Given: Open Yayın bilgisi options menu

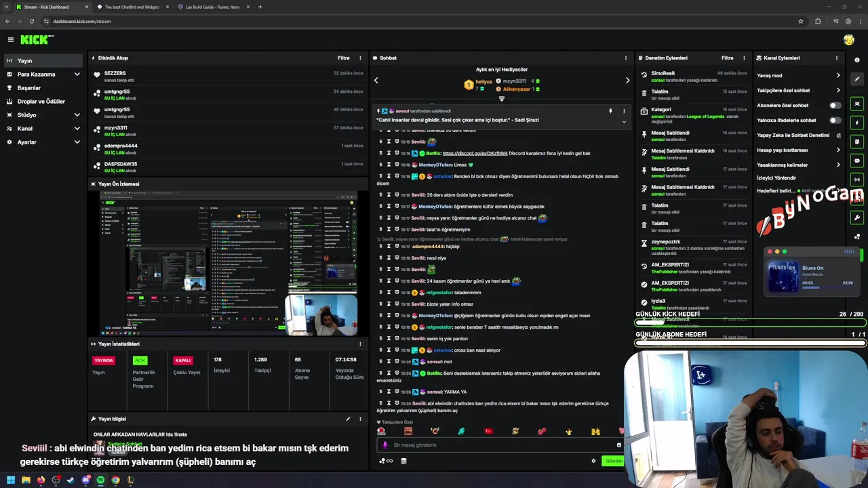Looking at the screenshot, I should click(360, 419).
